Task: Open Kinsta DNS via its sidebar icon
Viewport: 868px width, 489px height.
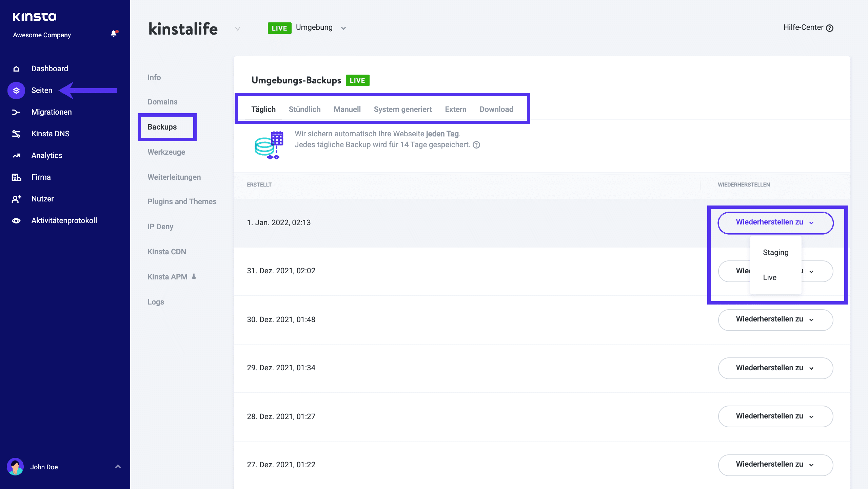Action: (16, 133)
